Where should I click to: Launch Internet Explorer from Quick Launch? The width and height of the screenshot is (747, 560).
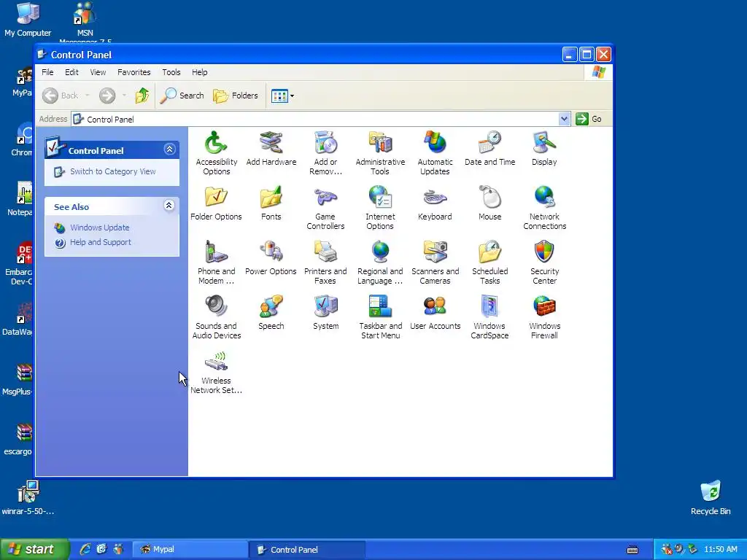85,549
